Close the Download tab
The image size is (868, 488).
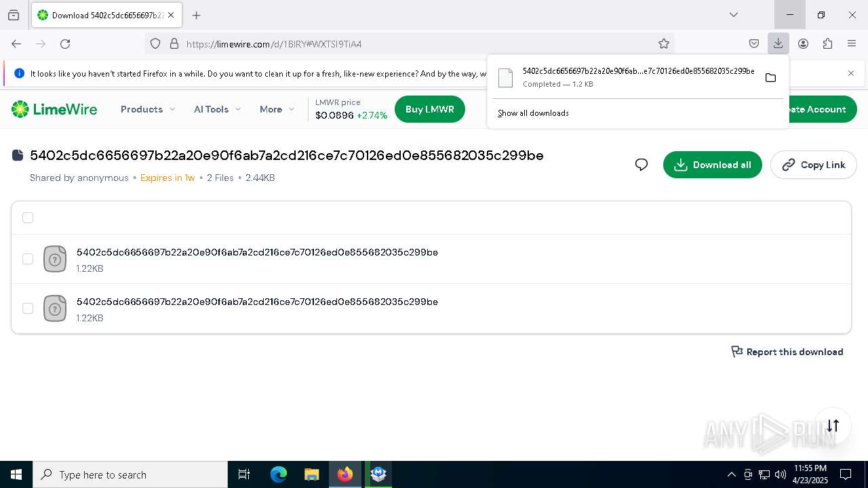tap(171, 15)
